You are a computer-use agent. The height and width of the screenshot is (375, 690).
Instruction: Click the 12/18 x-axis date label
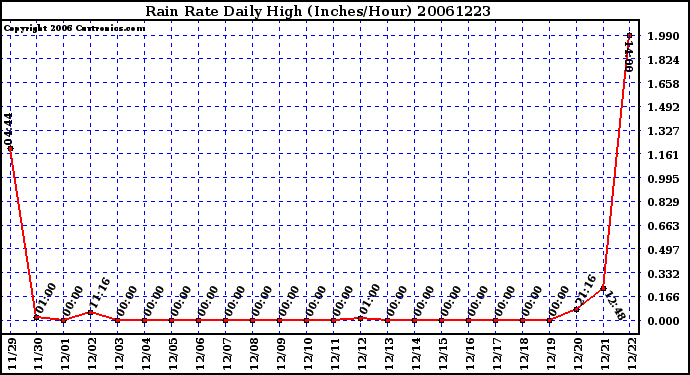pos(525,354)
